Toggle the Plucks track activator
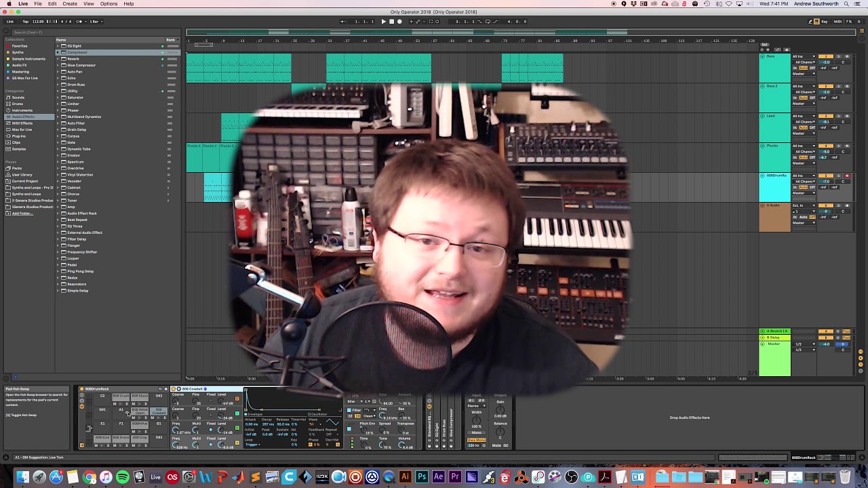This screenshot has height=488, width=868. click(x=826, y=146)
